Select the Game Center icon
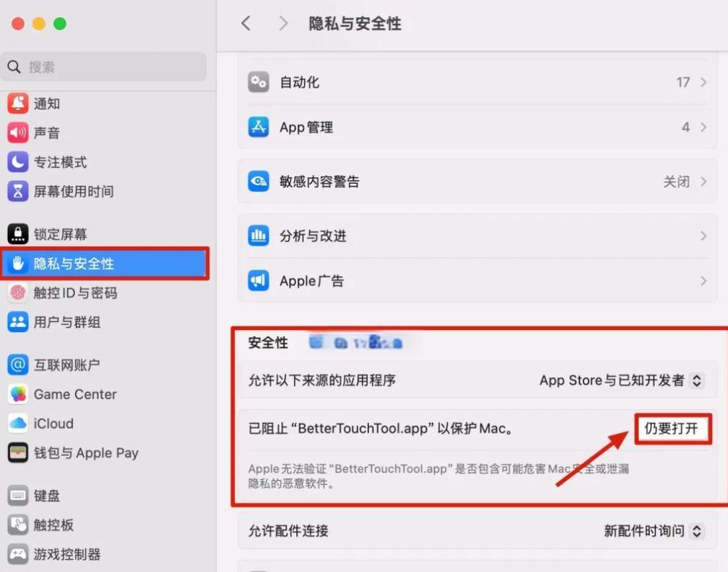 (x=18, y=394)
